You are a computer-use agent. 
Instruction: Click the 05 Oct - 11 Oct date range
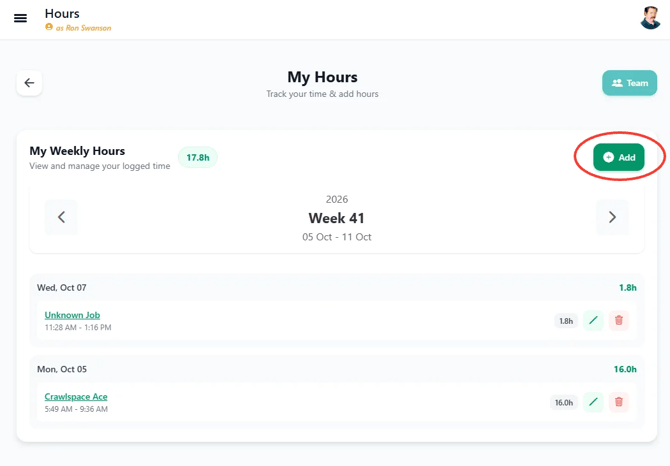337,237
